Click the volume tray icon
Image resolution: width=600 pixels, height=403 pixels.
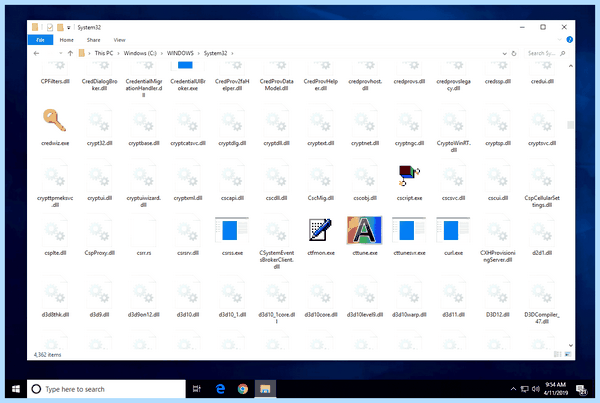tap(536, 389)
